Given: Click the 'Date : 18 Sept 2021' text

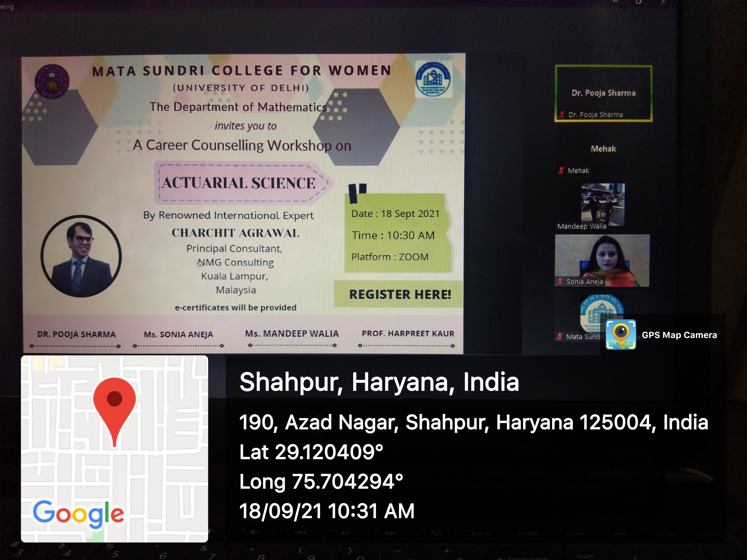Looking at the screenshot, I should point(395,214).
